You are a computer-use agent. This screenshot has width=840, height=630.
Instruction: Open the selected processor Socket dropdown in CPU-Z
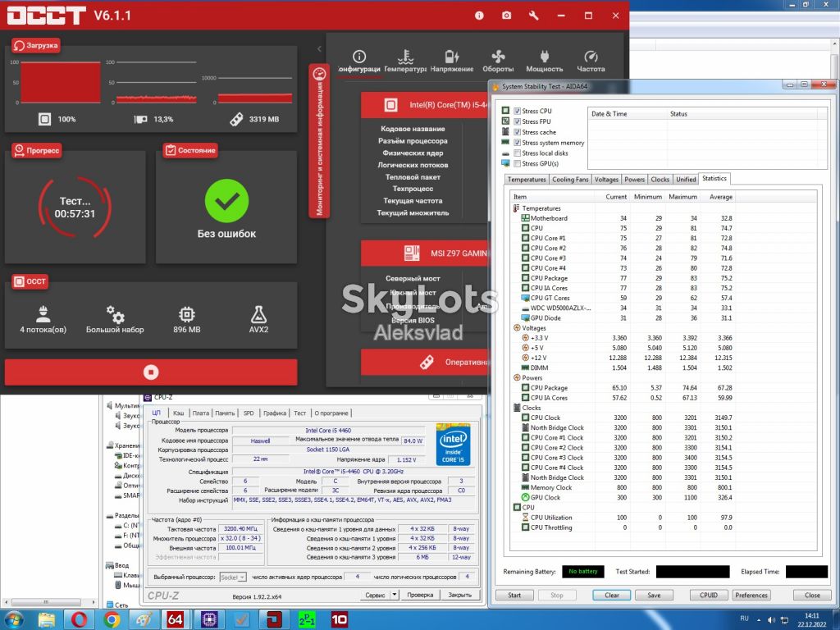[233, 577]
